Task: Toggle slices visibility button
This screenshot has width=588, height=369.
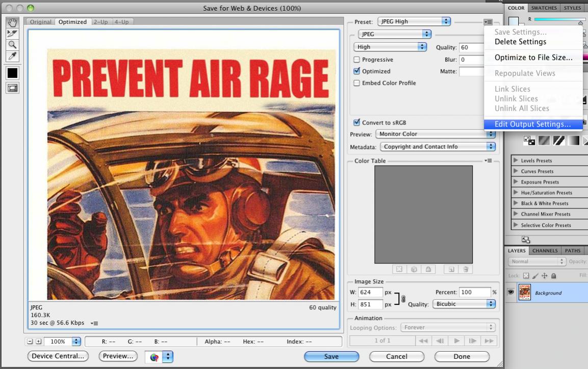Action: (x=12, y=88)
